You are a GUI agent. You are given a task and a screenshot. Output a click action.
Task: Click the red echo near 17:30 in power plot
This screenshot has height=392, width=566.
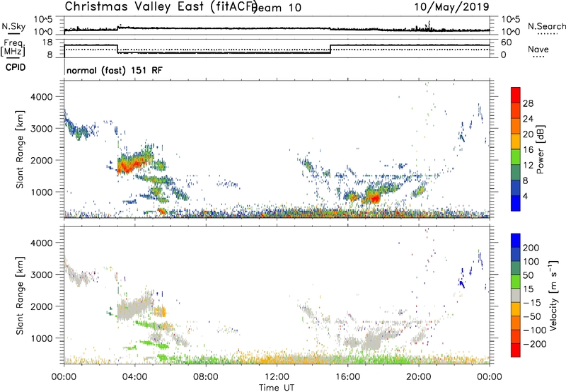click(374, 197)
